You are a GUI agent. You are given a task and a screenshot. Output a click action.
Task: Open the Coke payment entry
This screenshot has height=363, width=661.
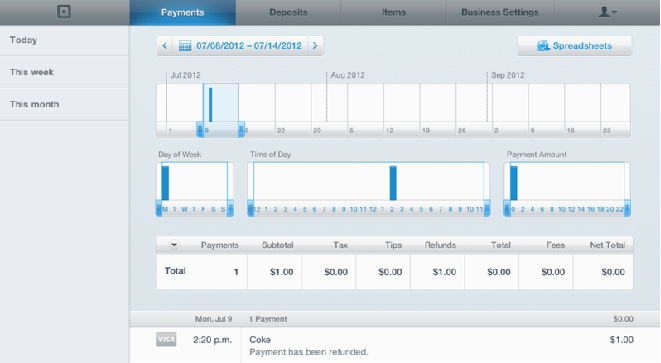click(x=260, y=339)
